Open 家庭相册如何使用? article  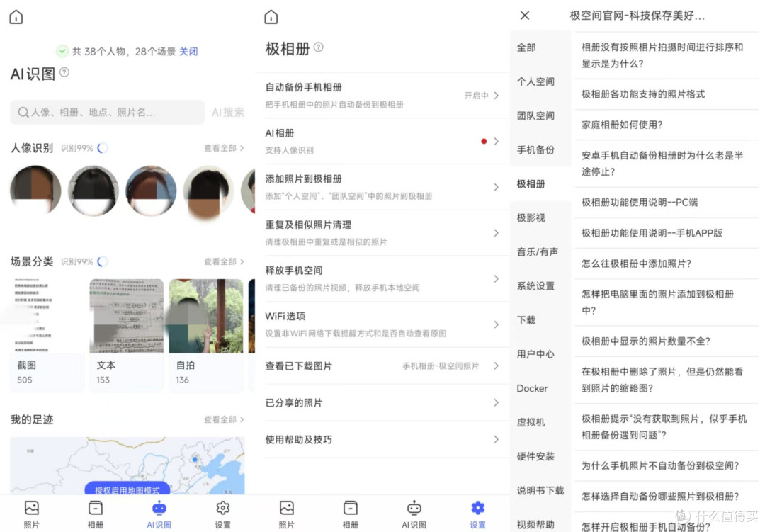[622, 125]
